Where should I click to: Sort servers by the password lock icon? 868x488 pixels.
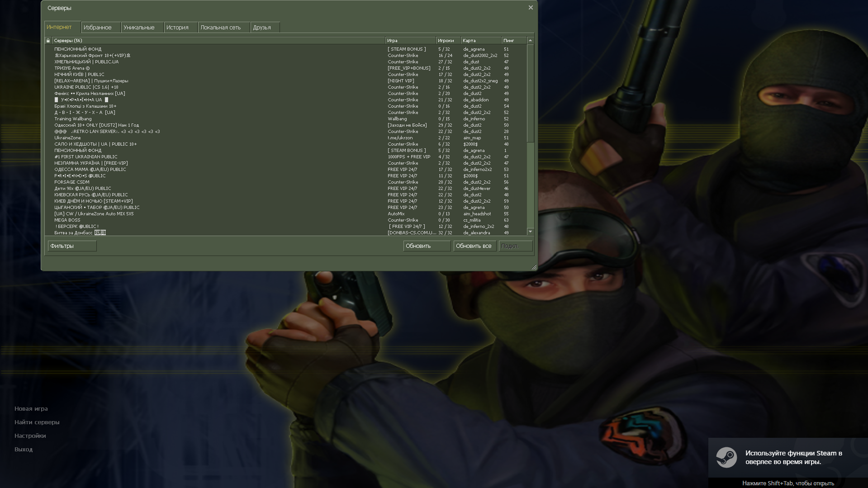(48, 40)
